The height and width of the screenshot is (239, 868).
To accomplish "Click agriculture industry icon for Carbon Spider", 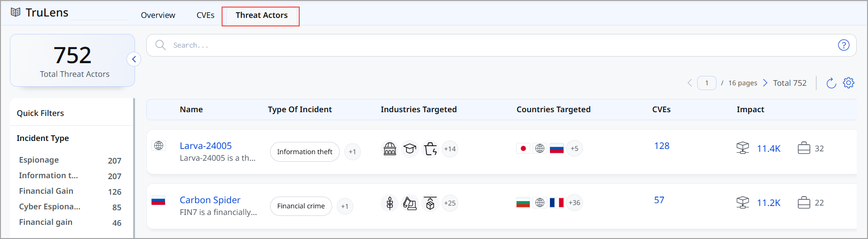I will pos(390,203).
